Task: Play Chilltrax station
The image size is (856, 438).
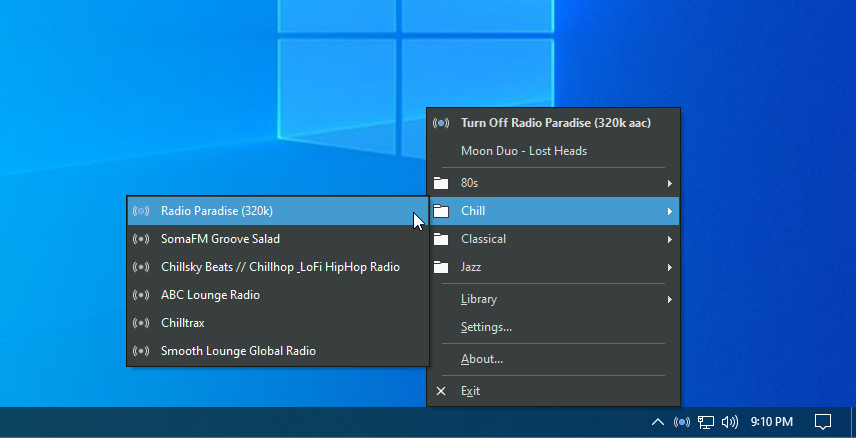Action: pos(278,323)
